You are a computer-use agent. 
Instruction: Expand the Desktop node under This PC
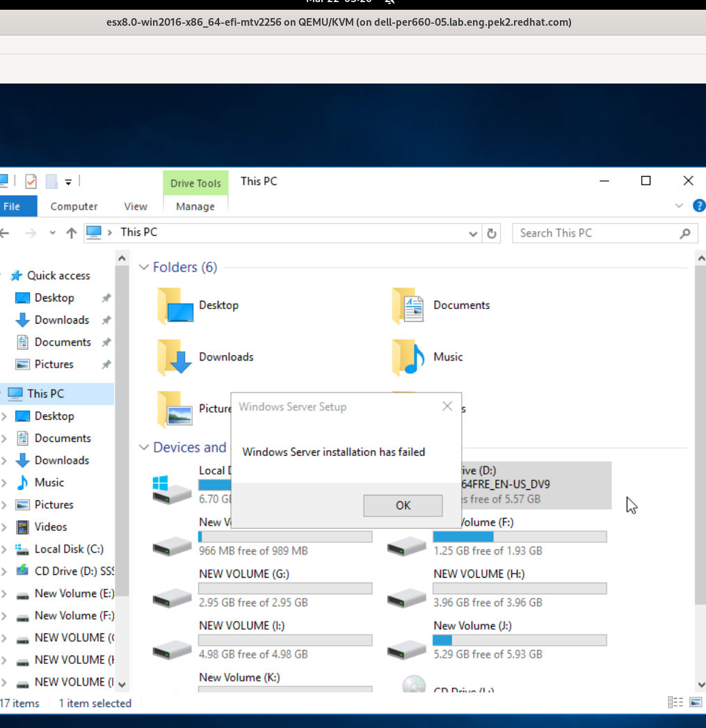click(x=4, y=416)
